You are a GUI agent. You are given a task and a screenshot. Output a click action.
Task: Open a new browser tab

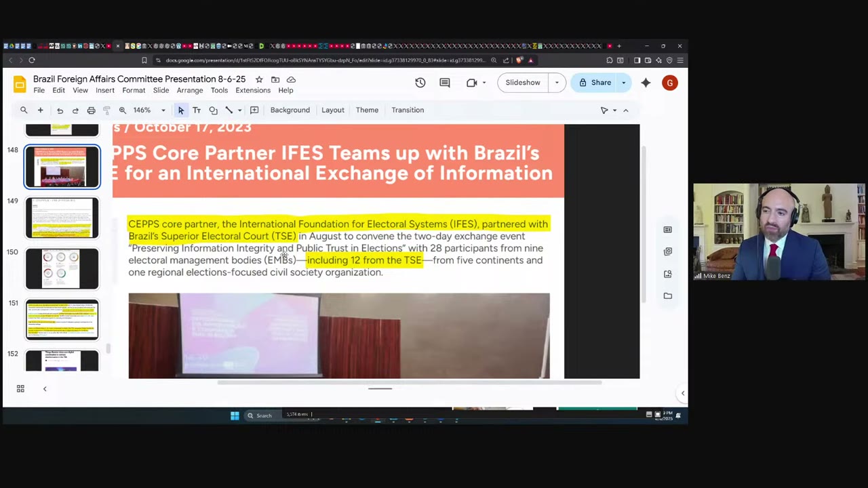pos(619,46)
